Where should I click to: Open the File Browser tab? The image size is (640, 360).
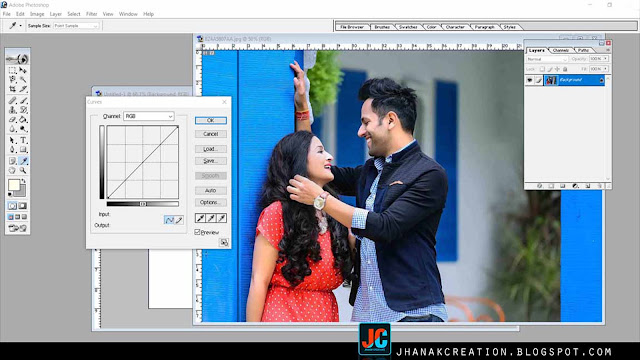coord(352,27)
